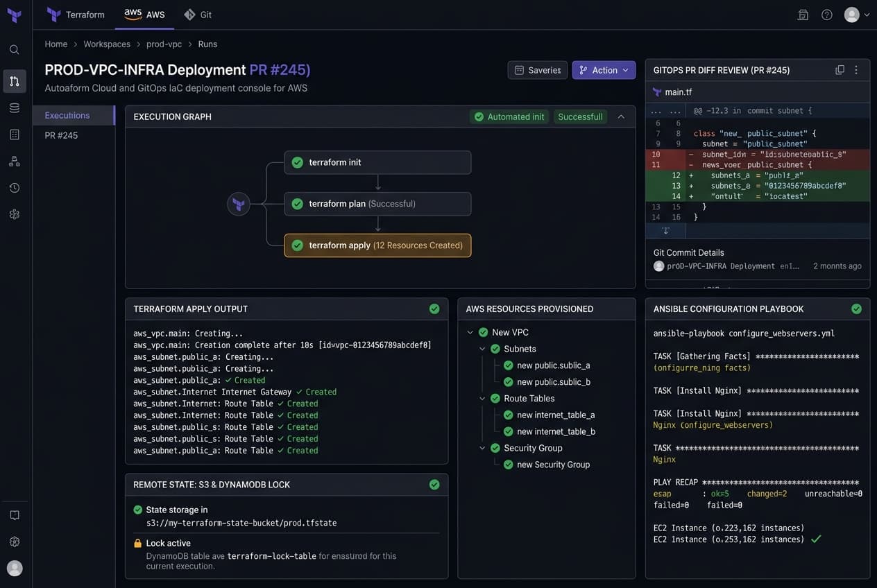Click the PLAY RECAP line in Ansible output
This screenshot has width=877, height=588.
756,482
